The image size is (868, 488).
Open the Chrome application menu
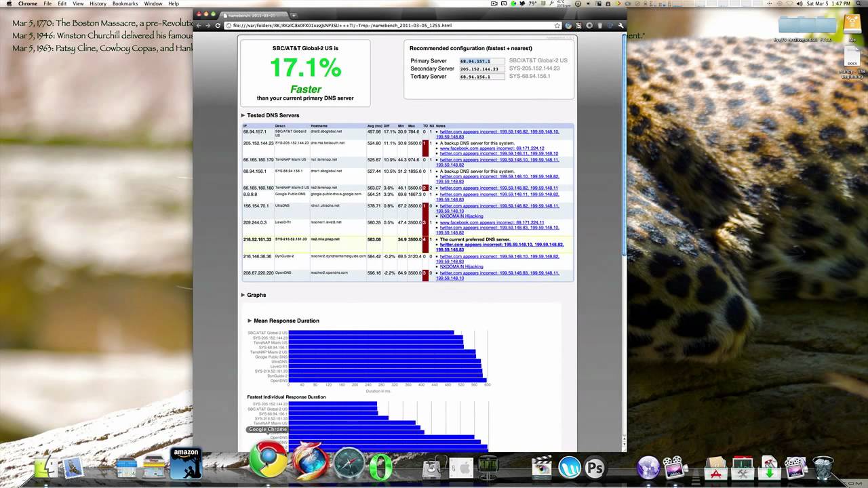[28, 3]
